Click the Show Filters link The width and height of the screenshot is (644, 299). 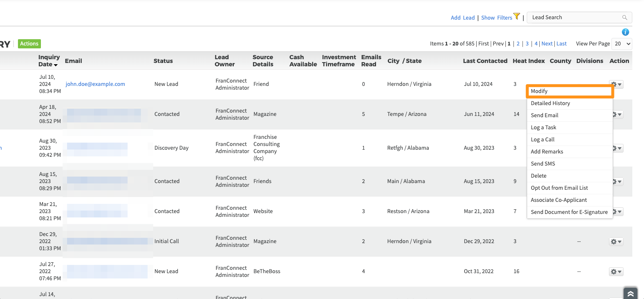pyautogui.click(x=496, y=18)
